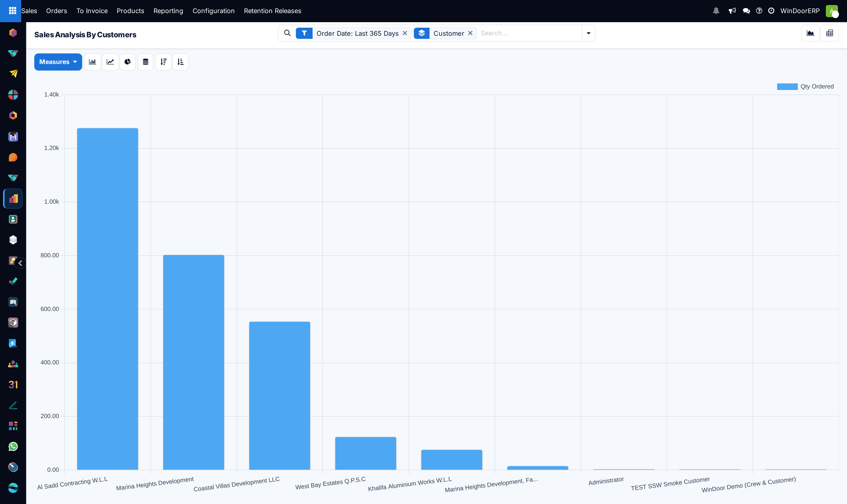Image resolution: width=847 pixels, height=504 pixels.
Task: Expand the search options dropdown arrow
Action: point(588,33)
